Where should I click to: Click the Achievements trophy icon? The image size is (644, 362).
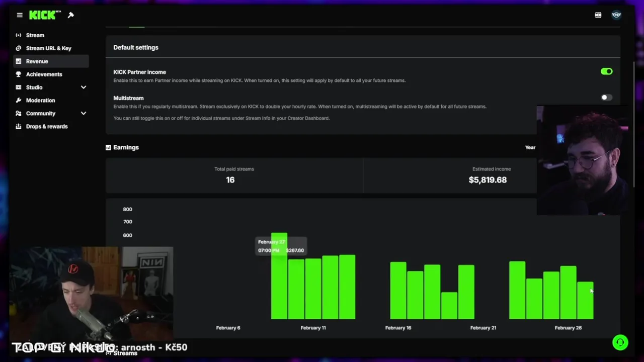point(19,74)
